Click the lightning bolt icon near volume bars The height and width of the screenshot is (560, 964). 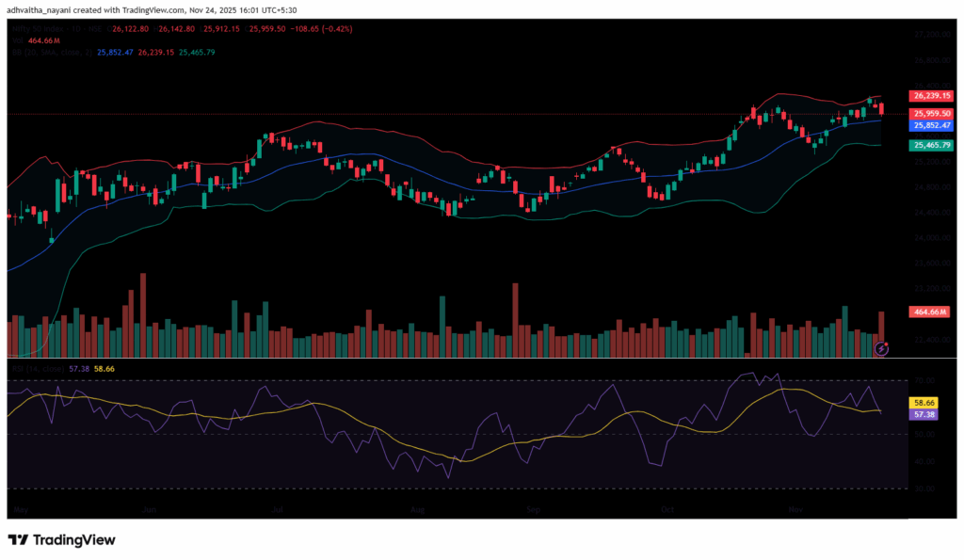coord(882,348)
